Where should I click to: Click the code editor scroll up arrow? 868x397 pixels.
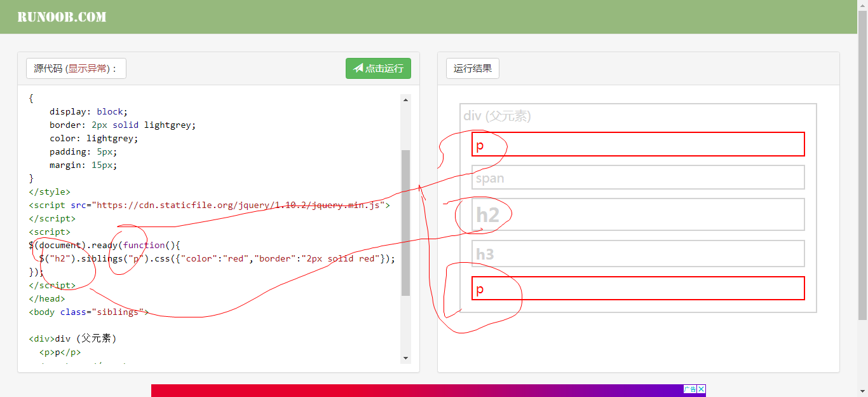click(x=406, y=99)
